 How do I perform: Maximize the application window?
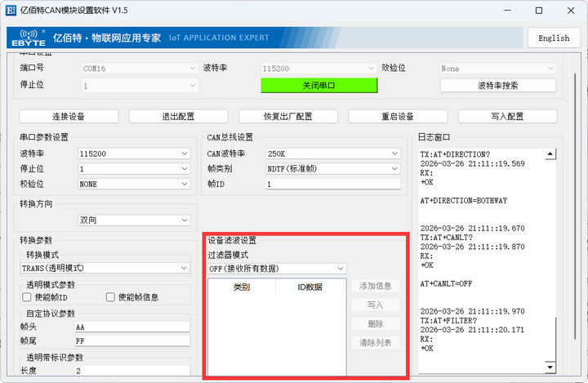click(539, 11)
